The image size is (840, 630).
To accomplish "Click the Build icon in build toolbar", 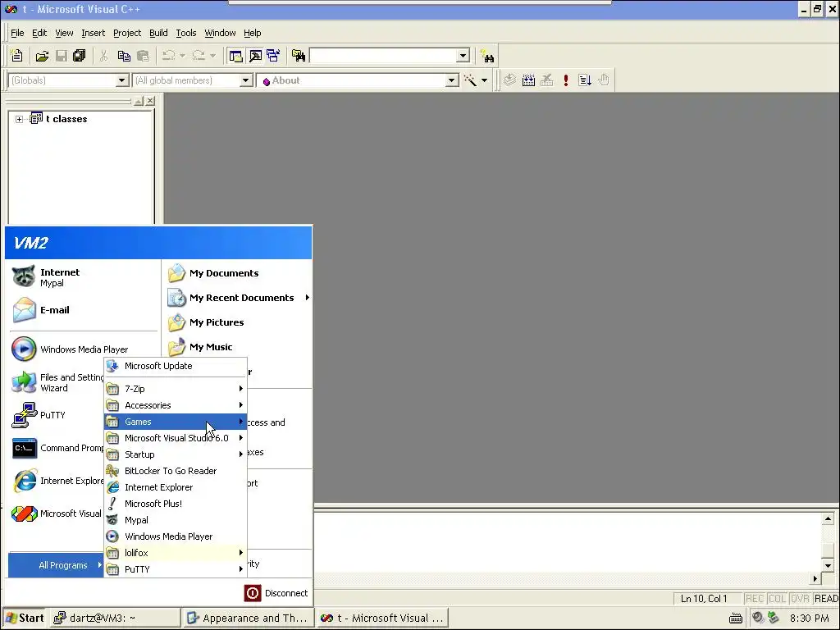I will (x=529, y=80).
